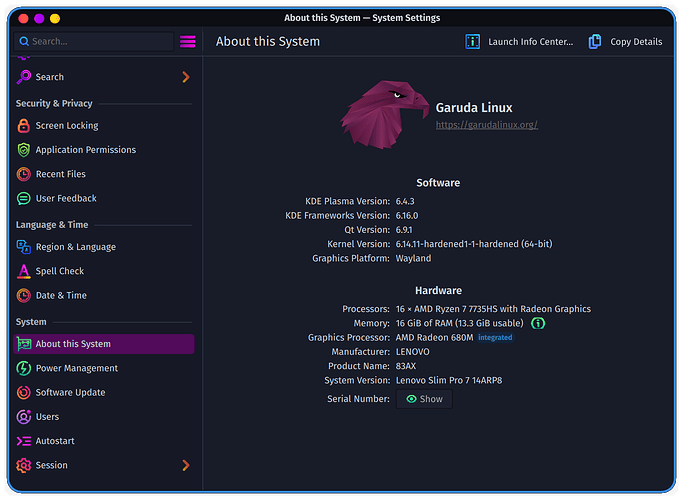Image resolution: width=683 pixels, height=499 pixels.
Task: Go to User Feedback settings
Action: click(x=104, y=199)
